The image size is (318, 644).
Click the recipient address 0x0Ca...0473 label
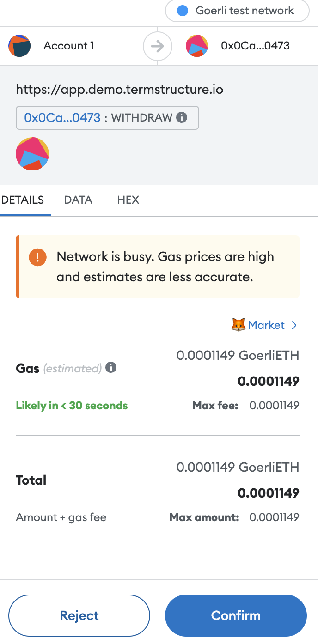[x=255, y=46]
